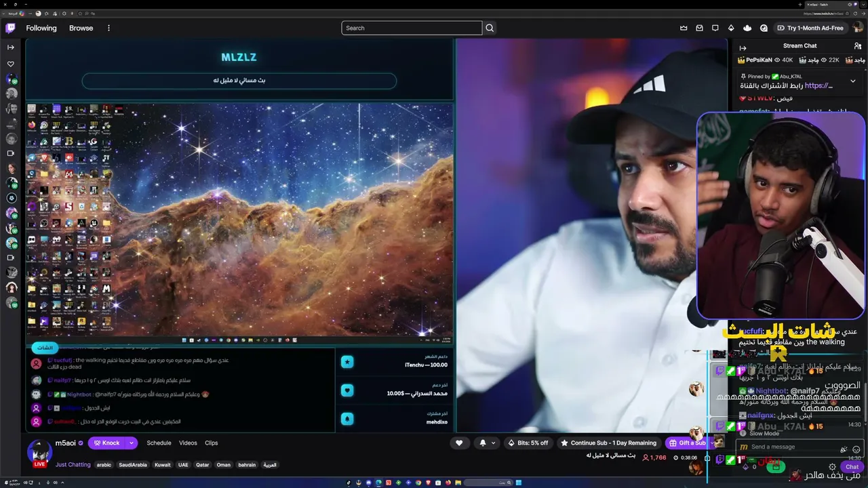Click the stream title text beside viewer count
The width and height of the screenshot is (868, 488).
(611, 455)
